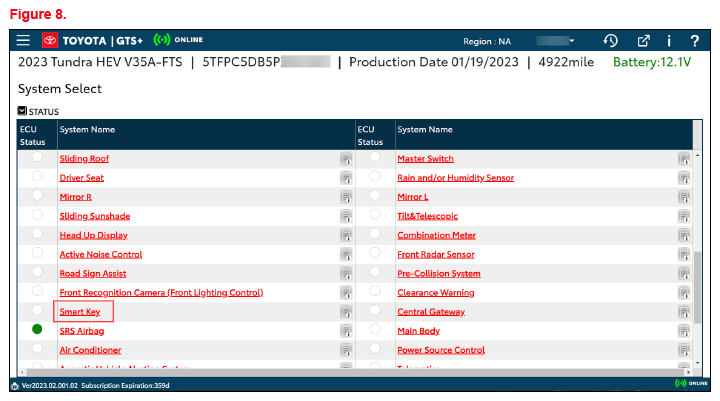The image size is (720, 401).
Task: Click info icon for Mirror L row
Action: (x=684, y=198)
